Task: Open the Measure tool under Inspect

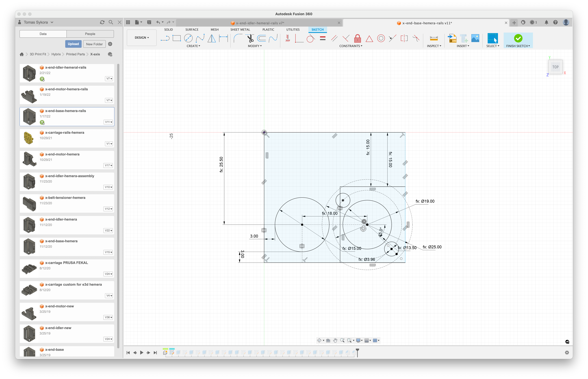Action: (x=434, y=38)
